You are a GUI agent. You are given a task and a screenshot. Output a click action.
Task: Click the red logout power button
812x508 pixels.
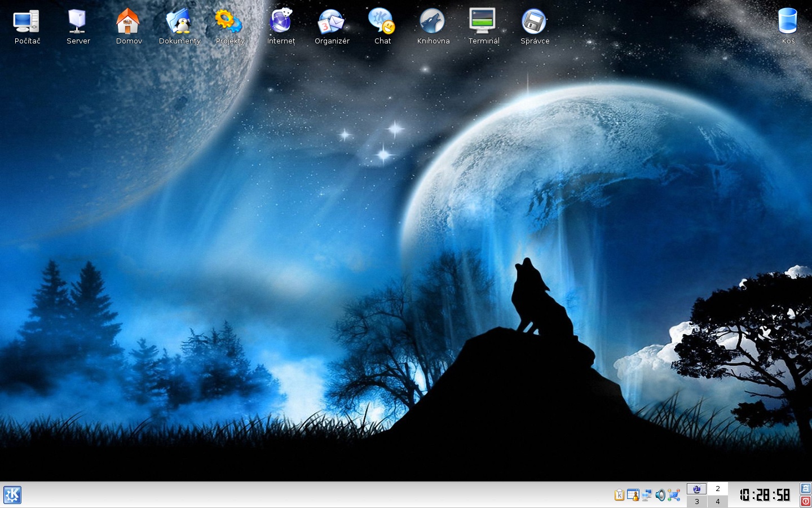[806, 501]
